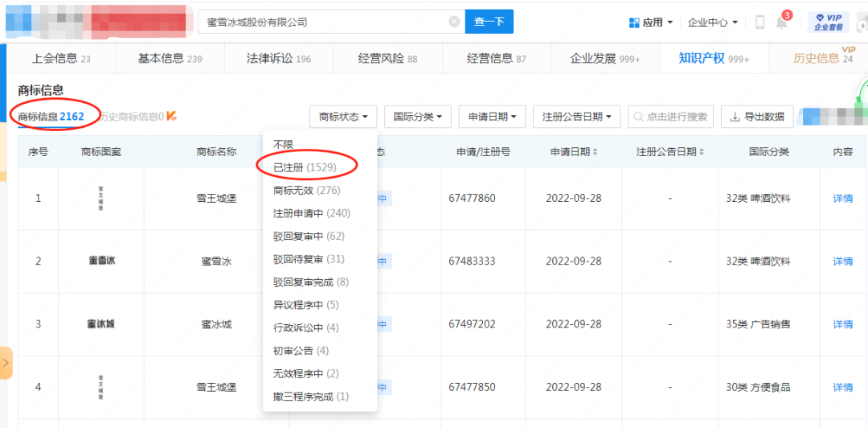
Task: Switch to 法律诉讼 tab
Action: (x=278, y=59)
